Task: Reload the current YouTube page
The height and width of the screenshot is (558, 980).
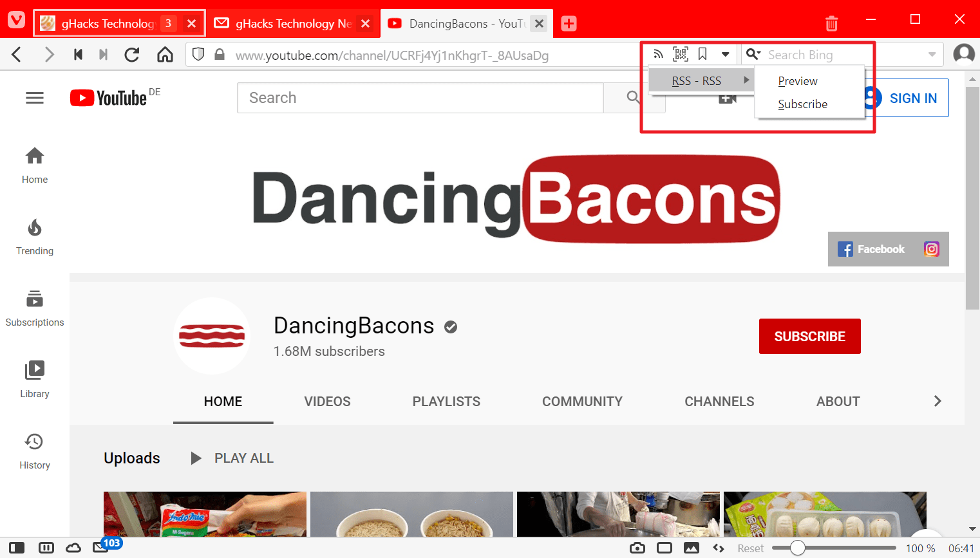Action: [x=132, y=55]
